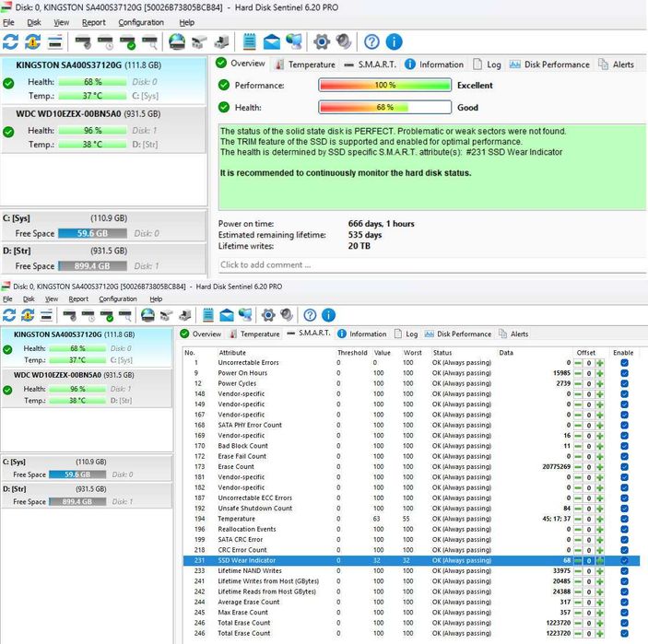The height and width of the screenshot is (644, 648).
Task: Click the Threshold column header
Action: 352,352
